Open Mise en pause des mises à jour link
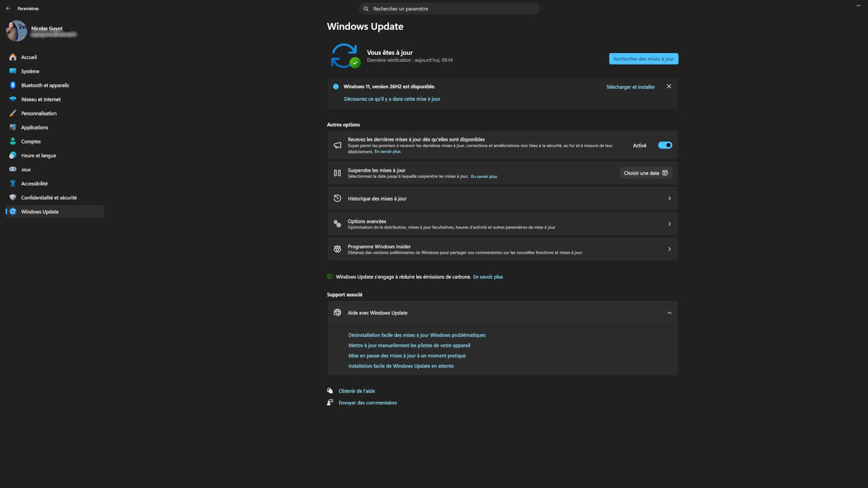Image resolution: width=868 pixels, height=488 pixels. [407, 356]
